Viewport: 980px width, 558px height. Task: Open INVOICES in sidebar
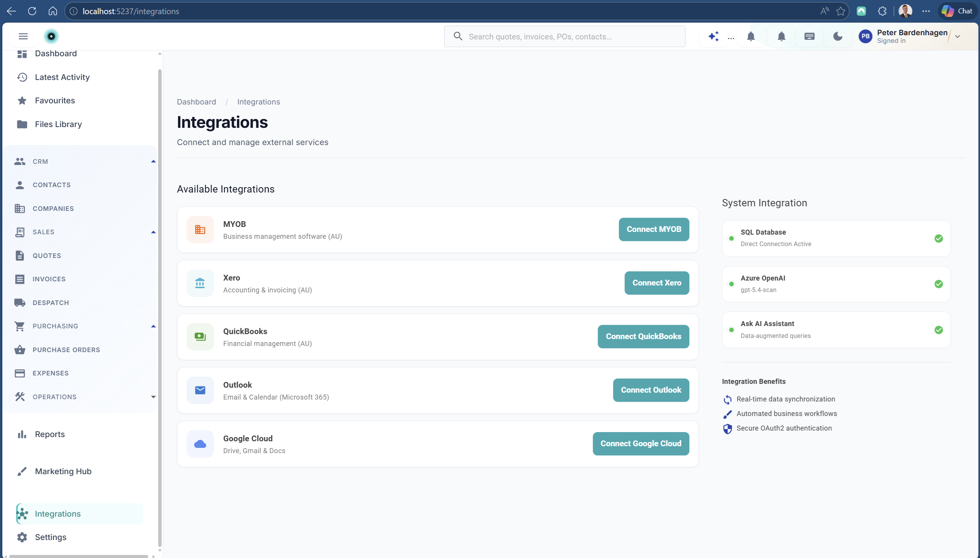(x=49, y=279)
